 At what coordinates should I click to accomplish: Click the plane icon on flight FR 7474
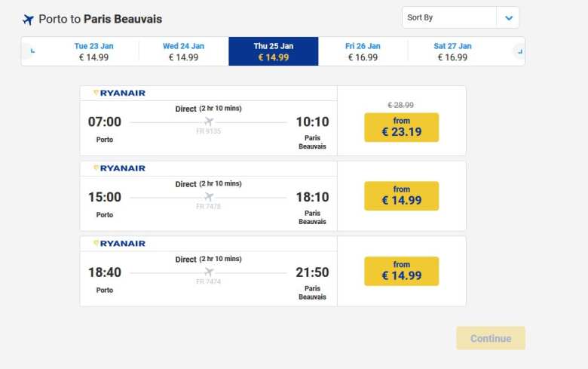[209, 272]
